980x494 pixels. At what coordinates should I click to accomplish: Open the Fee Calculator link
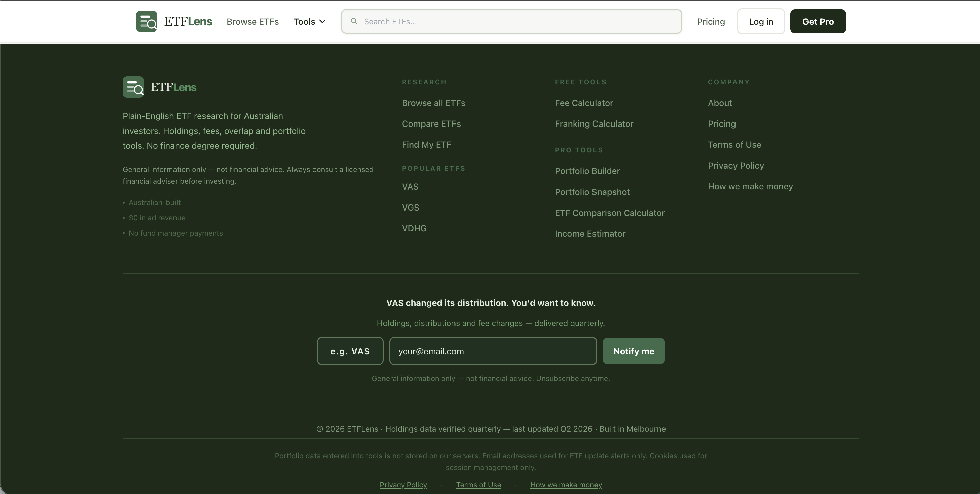click(x=583, y=103)
